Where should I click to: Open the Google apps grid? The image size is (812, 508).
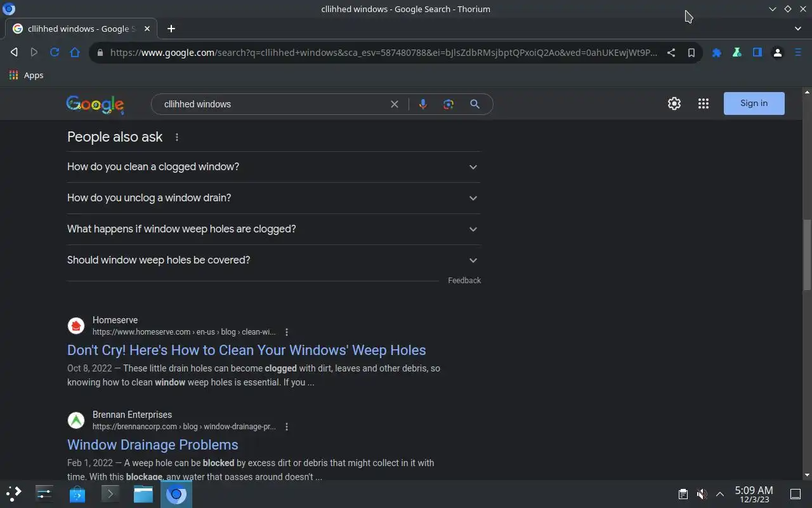point(704,104)
